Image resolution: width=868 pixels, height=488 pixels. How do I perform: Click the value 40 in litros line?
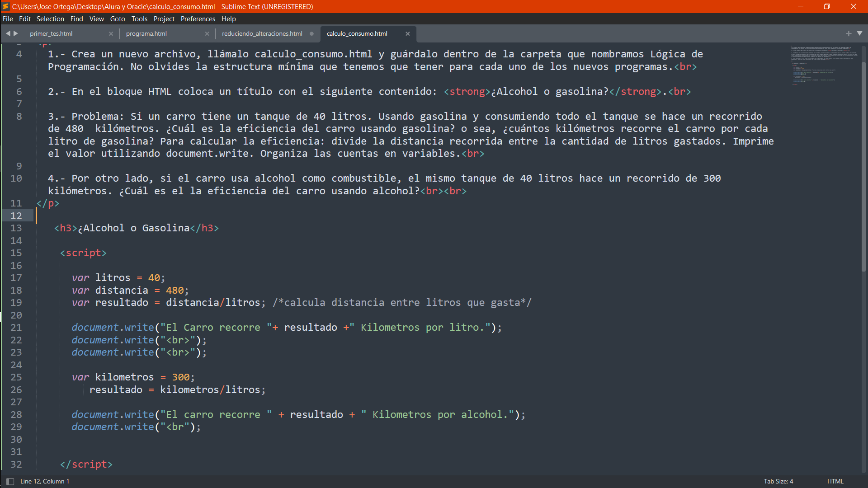pyautogui.click(x=154, y=278)
